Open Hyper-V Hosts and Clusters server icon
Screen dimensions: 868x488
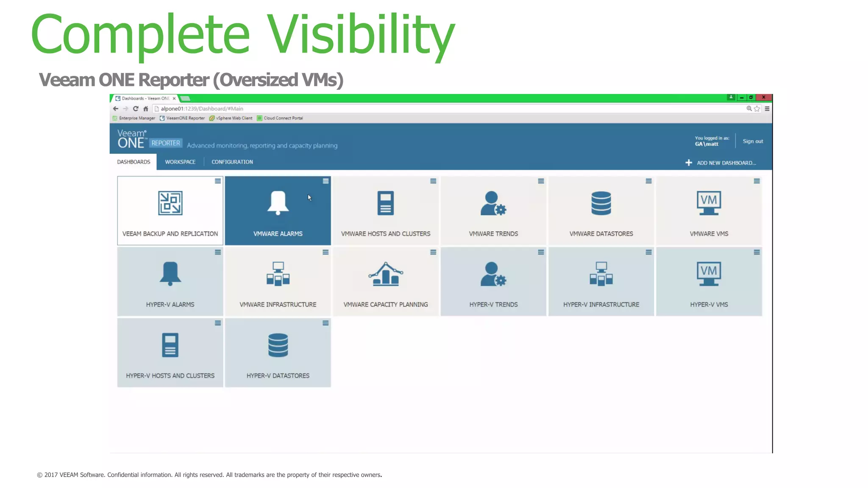[170, 345]
